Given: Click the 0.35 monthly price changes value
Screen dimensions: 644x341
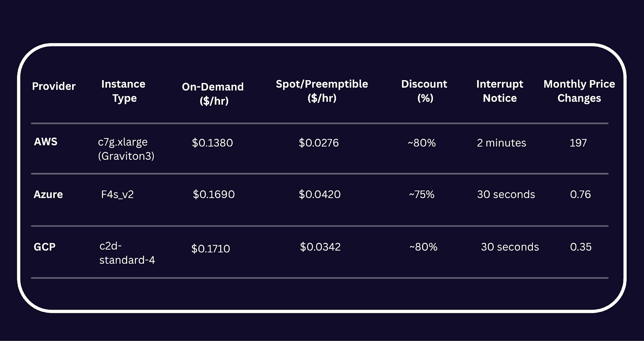Looking at the screenshot, I should coord(580,247).
